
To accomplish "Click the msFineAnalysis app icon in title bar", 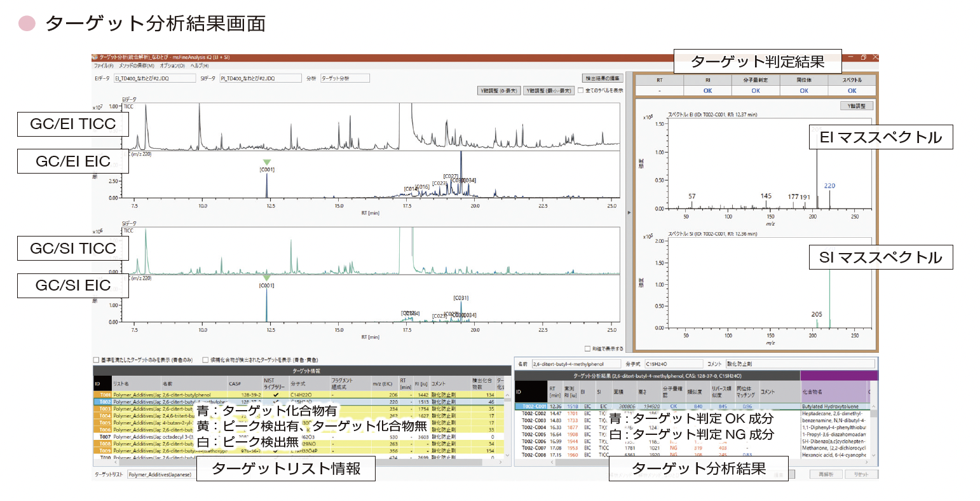I will click(95, 57).
